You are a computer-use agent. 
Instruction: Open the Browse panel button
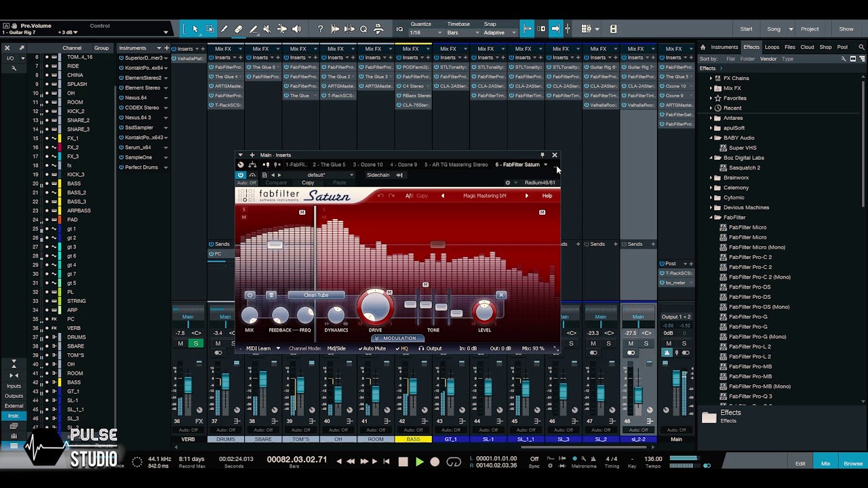(853, 464)
